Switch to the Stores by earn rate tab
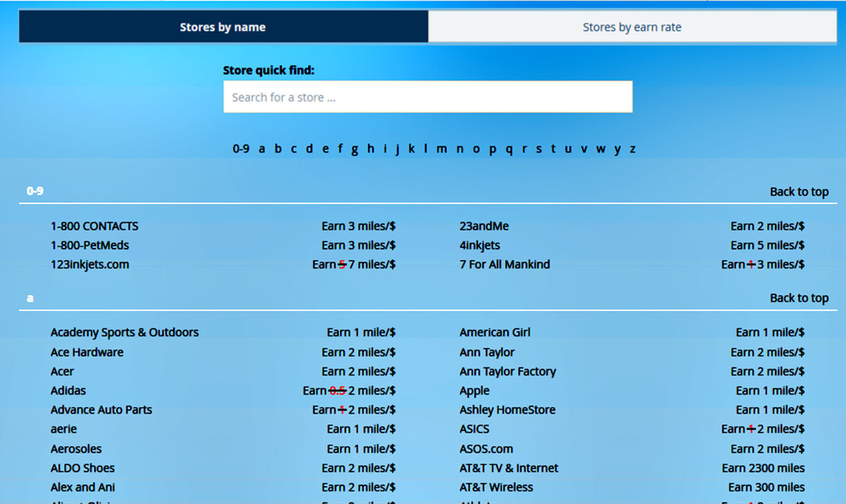846x504 pixels. pos(631,27)
